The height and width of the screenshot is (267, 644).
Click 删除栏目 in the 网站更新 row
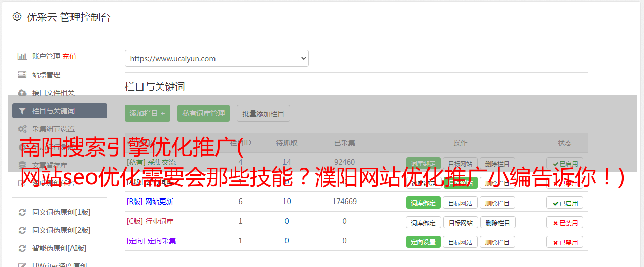[497, 203]
